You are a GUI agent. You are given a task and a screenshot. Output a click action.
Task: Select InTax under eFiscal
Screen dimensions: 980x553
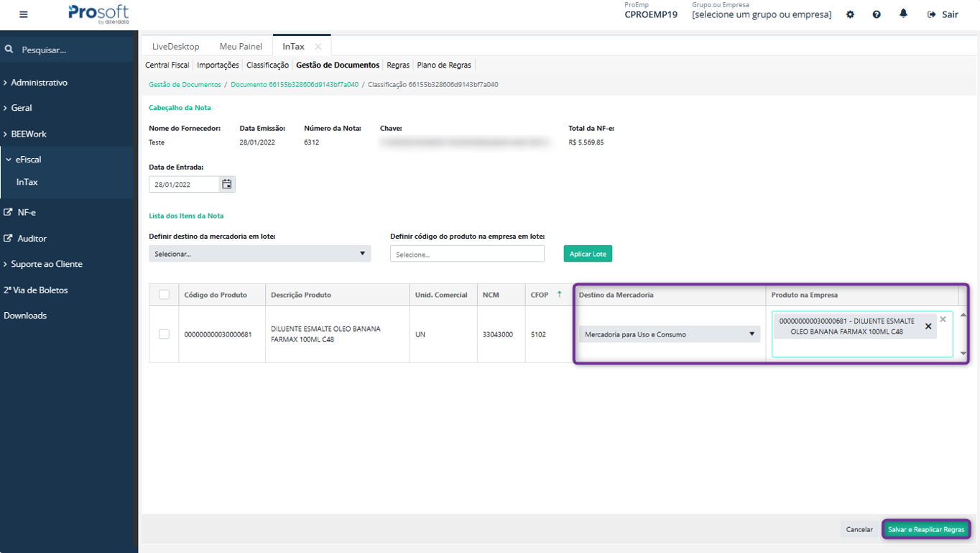tap(27, 182)
